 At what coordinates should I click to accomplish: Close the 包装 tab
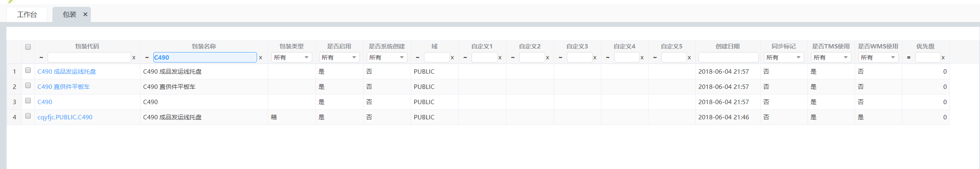click(x=85, y=14)
